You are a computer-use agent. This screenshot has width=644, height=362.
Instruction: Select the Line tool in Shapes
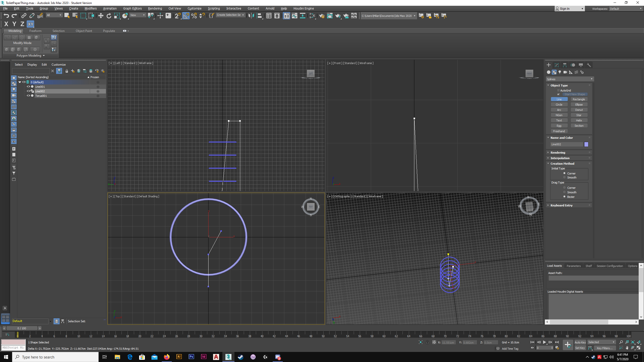[559, 99]
